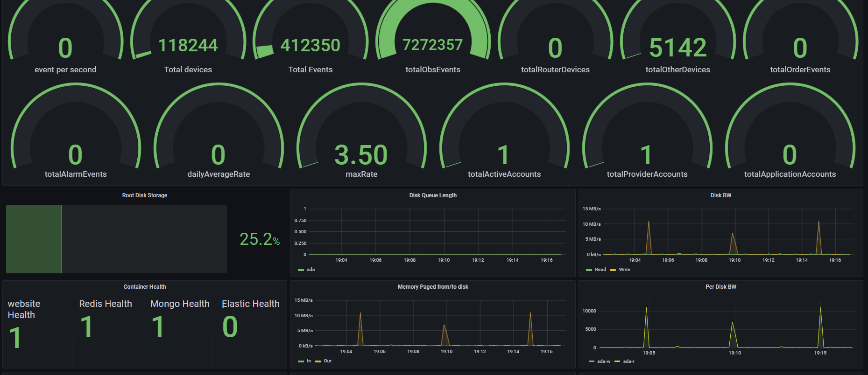
Task: Click the maxRate gauge showing 3.50
Action: click(361, 155)
